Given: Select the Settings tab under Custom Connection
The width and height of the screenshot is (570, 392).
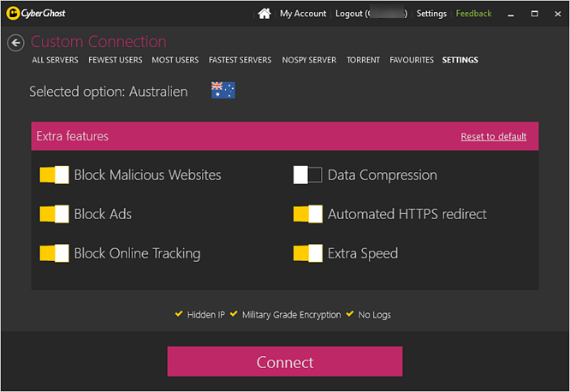Looking at the screenshot, I should [x=460, y=60].
